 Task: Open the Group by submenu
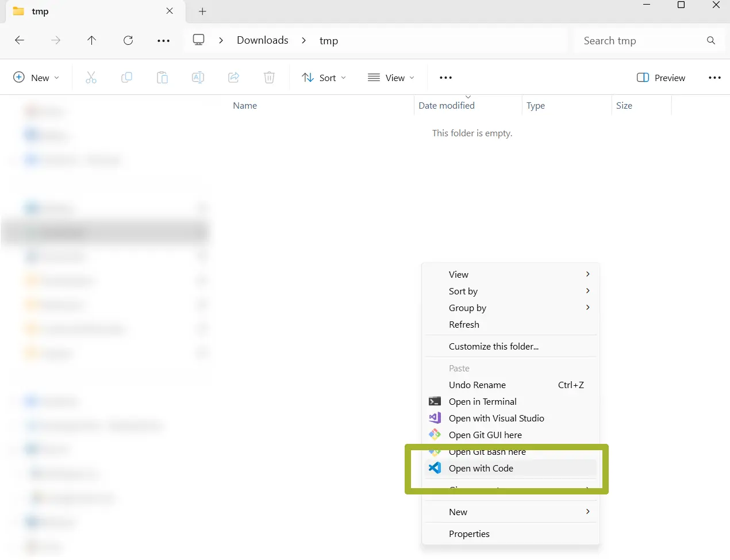click(x=467, y=308)
